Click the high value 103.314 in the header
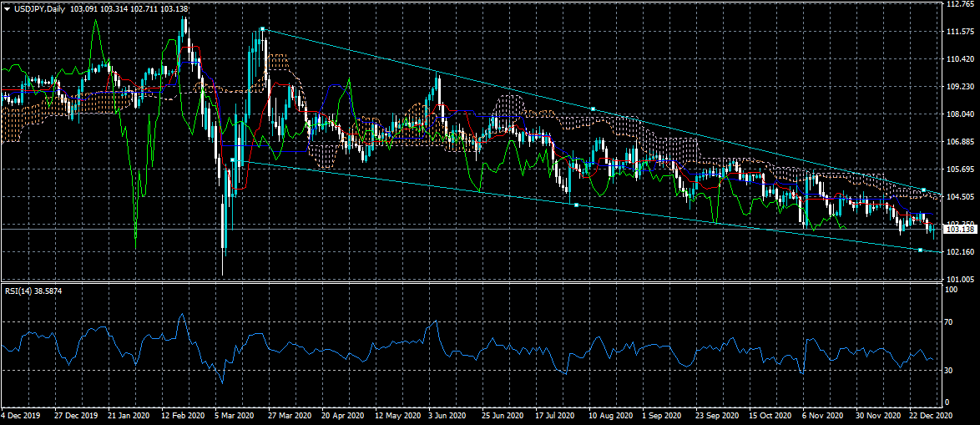Screen dimensions: 980x425 click(x=114, y=8)
